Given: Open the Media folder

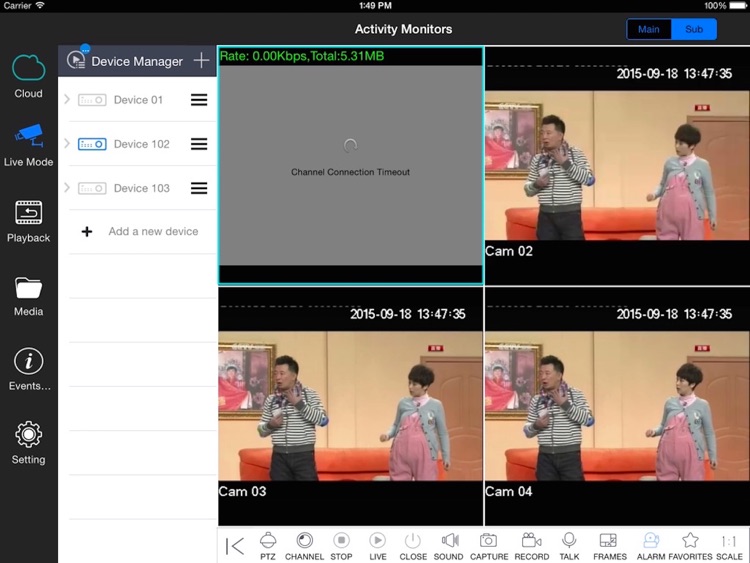Looking at the screenshot, I should [x=28, y=297].
